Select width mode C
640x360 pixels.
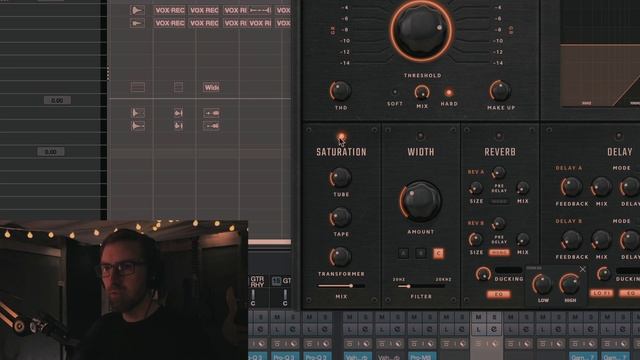tap(438, 253)
